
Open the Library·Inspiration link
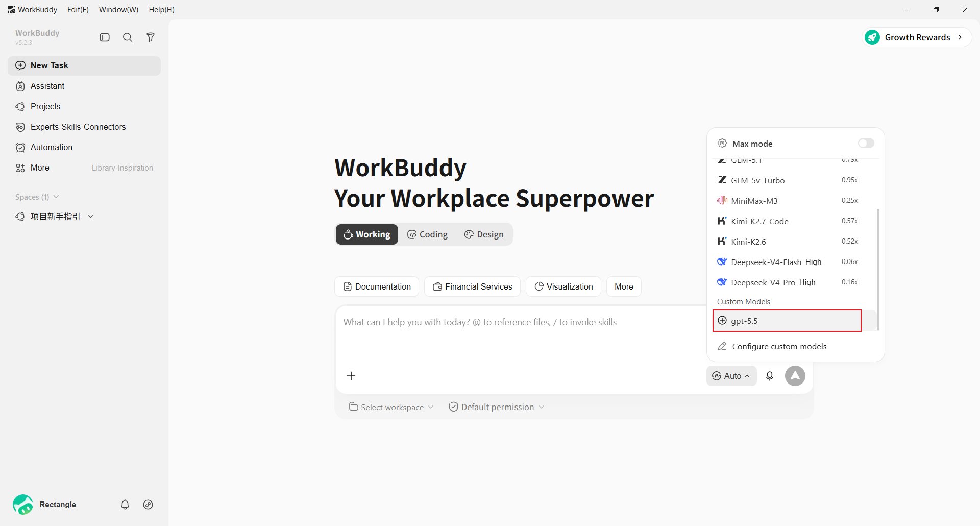(x=122, y=168)
